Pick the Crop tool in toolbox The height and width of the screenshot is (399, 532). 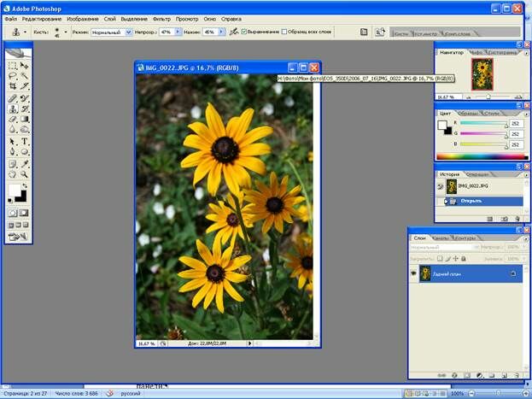click(13, 86)
